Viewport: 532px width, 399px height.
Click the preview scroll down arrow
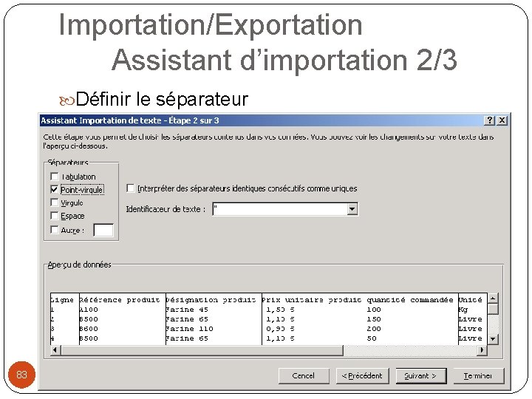click(493, 338)
